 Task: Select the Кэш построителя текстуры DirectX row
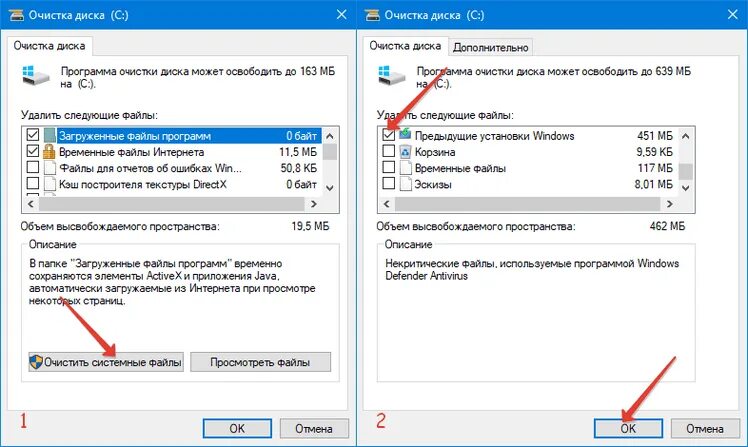[x=173, y=184]
